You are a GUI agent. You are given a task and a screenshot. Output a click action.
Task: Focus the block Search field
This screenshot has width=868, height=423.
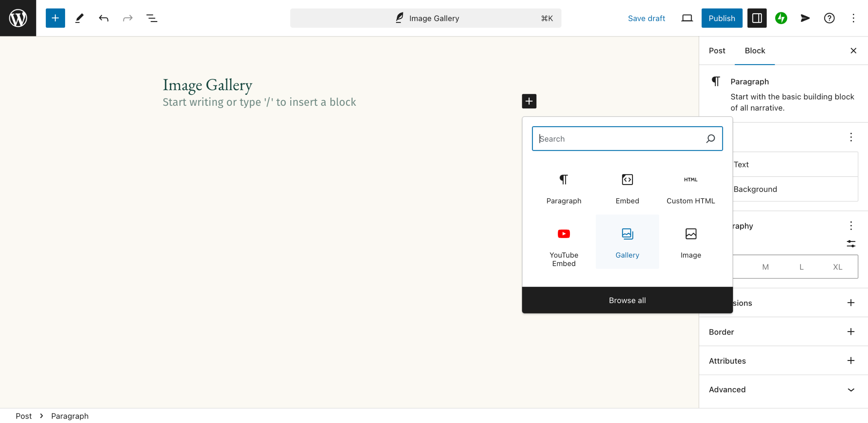click(x=620, y=139)
